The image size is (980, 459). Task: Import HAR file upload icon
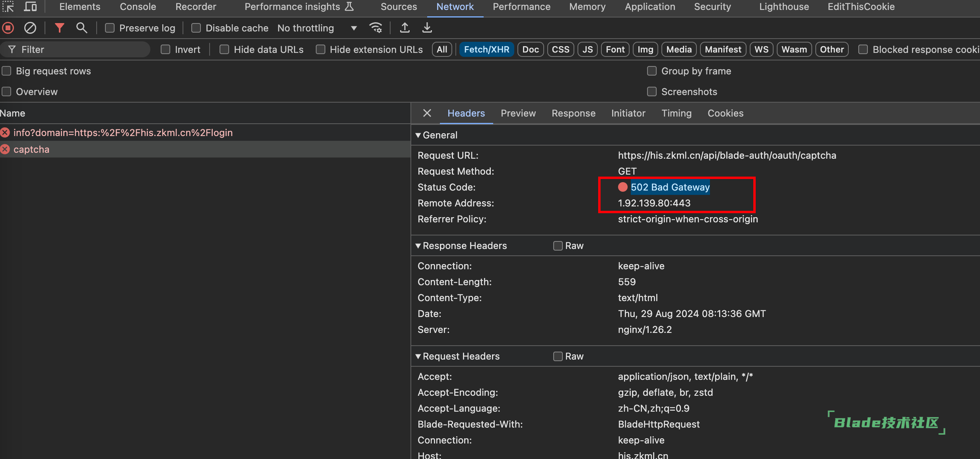click(x=404, y=28)
